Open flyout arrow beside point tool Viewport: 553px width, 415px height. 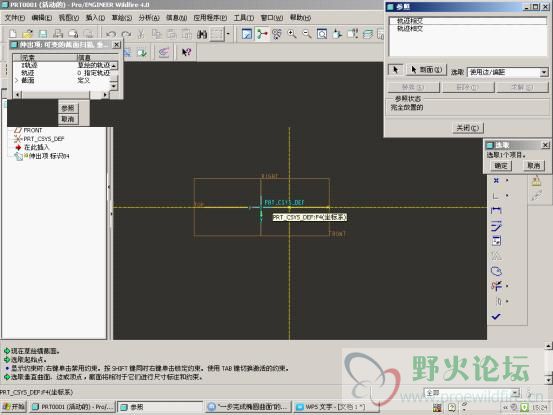(507, 181)
